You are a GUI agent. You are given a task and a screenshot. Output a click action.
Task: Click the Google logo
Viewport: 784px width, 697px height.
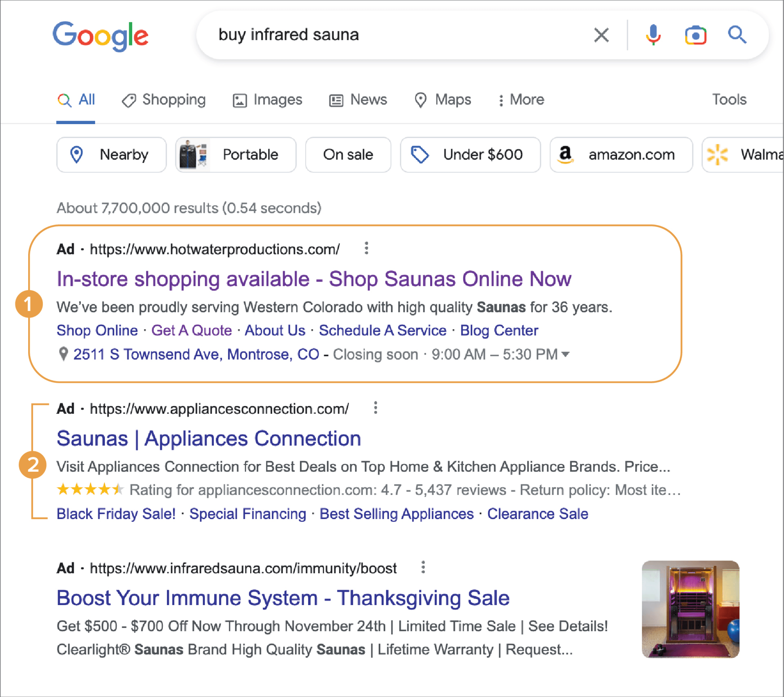101,36
